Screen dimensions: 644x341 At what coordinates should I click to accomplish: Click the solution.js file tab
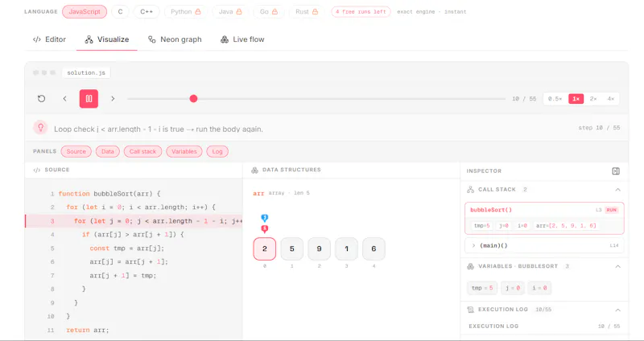point(86,72)
